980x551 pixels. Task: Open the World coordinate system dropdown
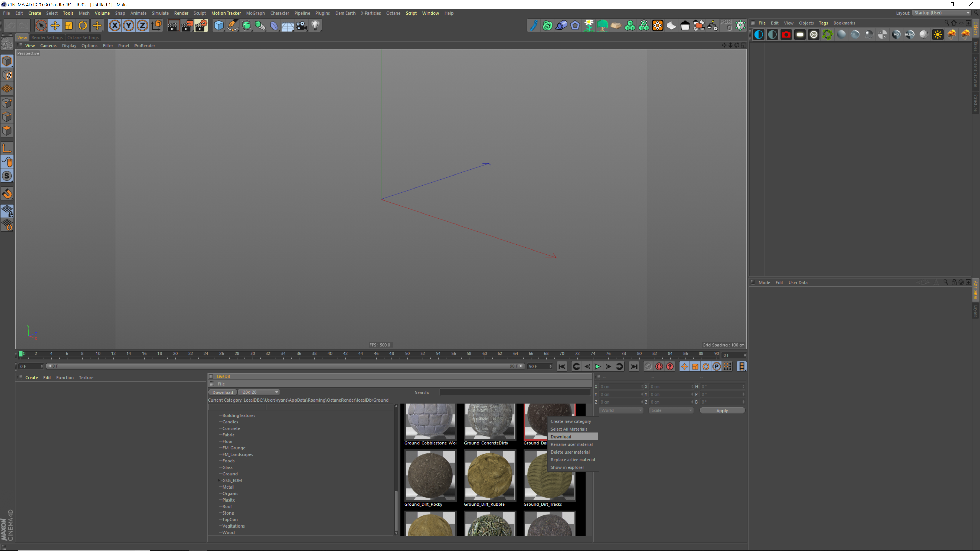[x=620, y=410]
